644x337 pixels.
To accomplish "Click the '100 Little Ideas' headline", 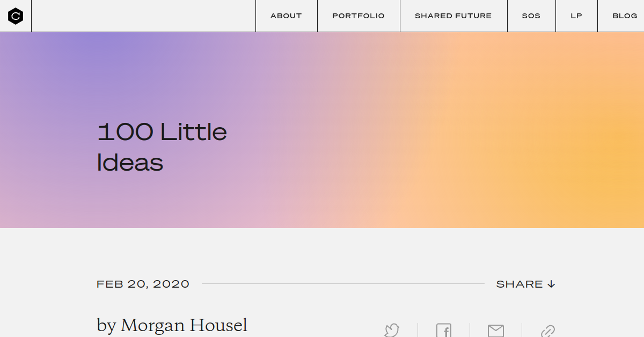I will [162, 147].
